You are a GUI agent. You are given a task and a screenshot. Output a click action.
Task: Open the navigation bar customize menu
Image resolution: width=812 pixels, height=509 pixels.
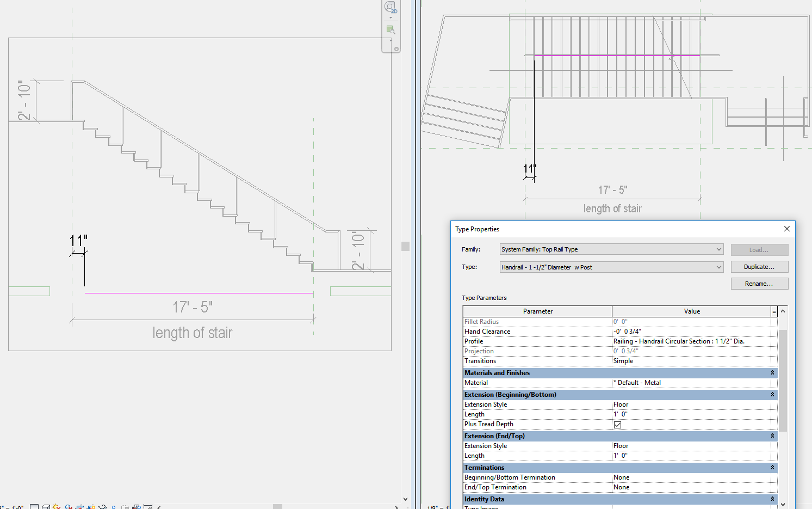pos(396,49)
